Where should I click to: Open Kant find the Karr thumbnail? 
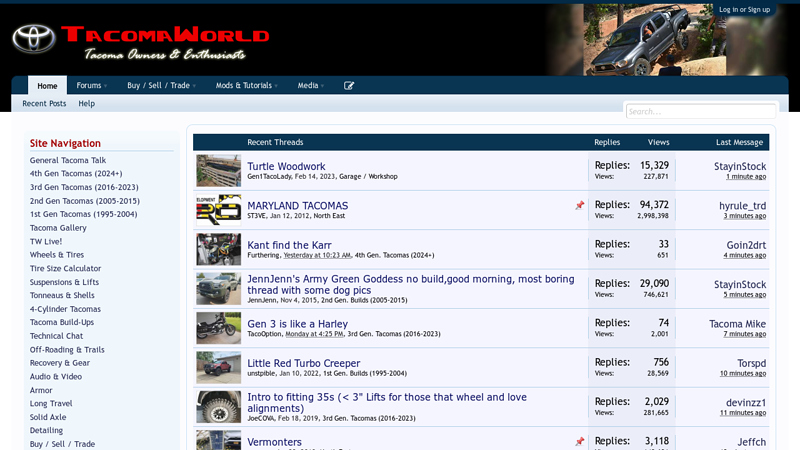pyautogui.click(x=218, y=249)
